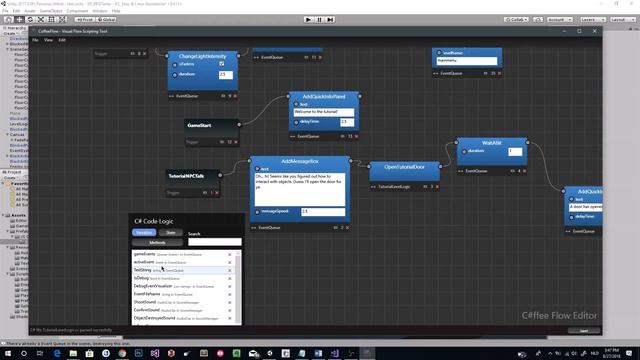Click the AddQuickInfoPanel text field
Screen dimensions: 640x360
[x=324, y=112]
